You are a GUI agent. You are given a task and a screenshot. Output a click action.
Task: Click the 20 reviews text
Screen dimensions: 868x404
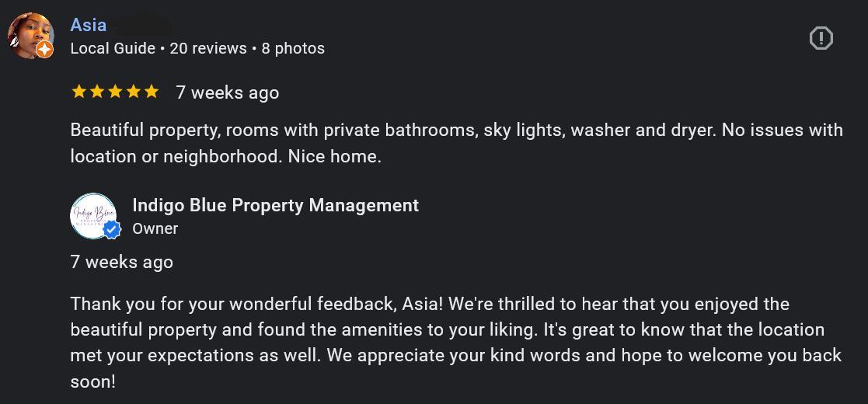[208, 48]
